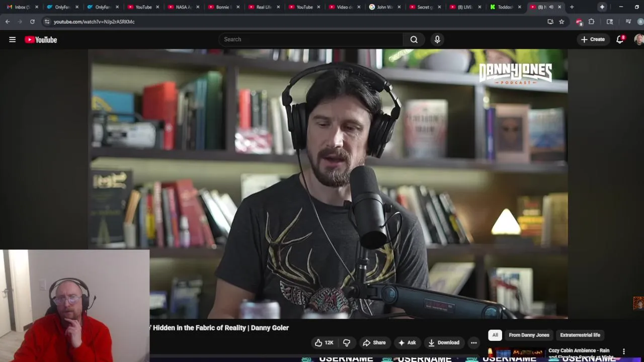Click the Danny Jones Podcast video frame

[328, 184]
